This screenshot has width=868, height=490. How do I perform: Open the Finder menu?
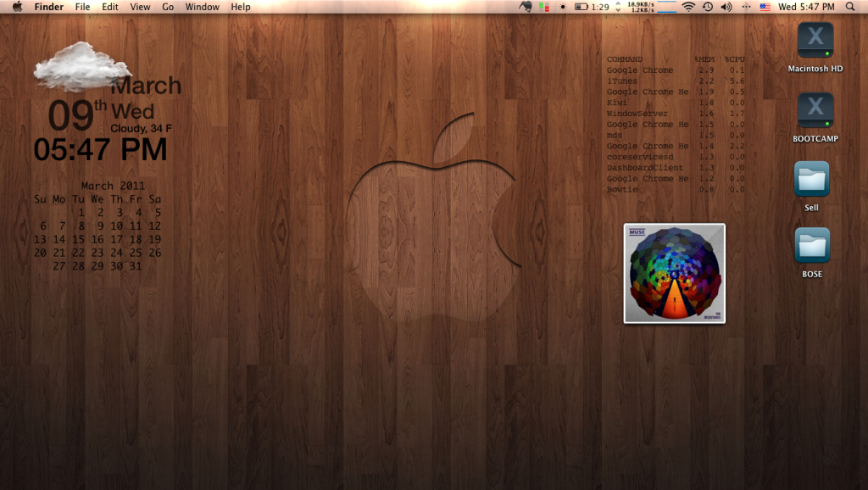(48, 7)
